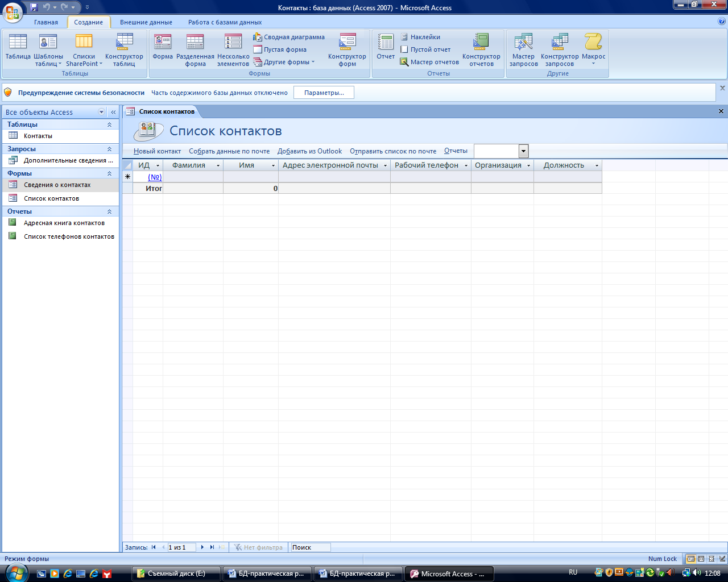
Task: Click Списки SharePoint icon
Action: coord(84,50)
